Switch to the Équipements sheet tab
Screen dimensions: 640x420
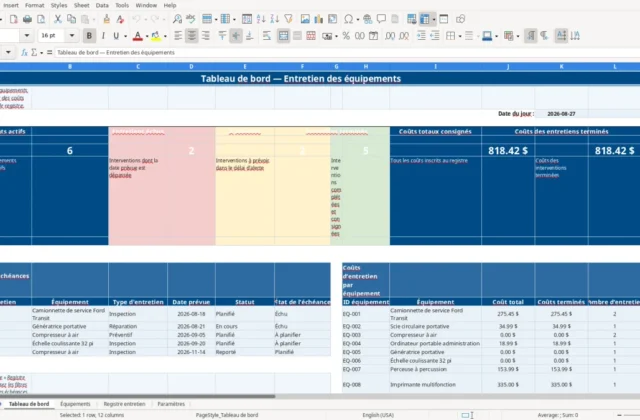click(x=75, y=404)
